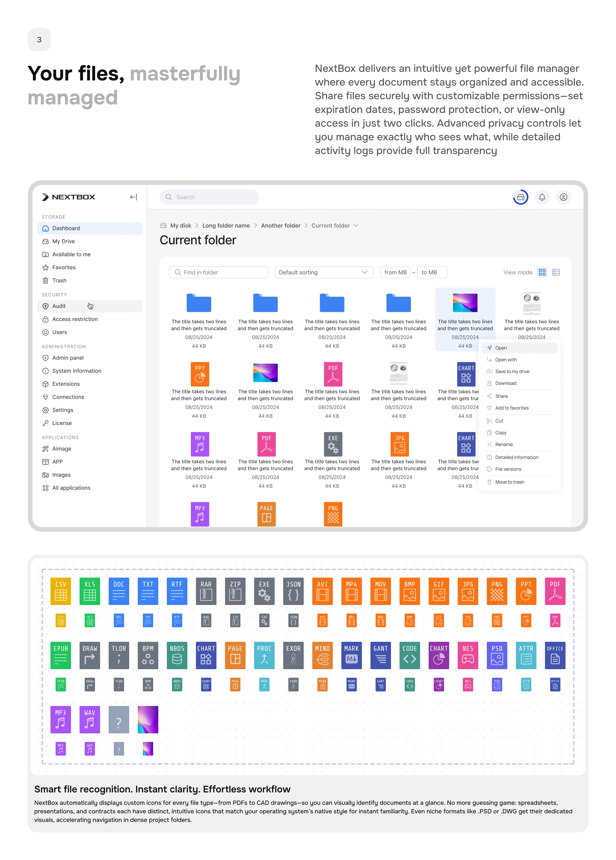This screenshot has height=860, width=616.
Task: Expand the Current folder breadcrumb chevron
Action: (355, 226)
